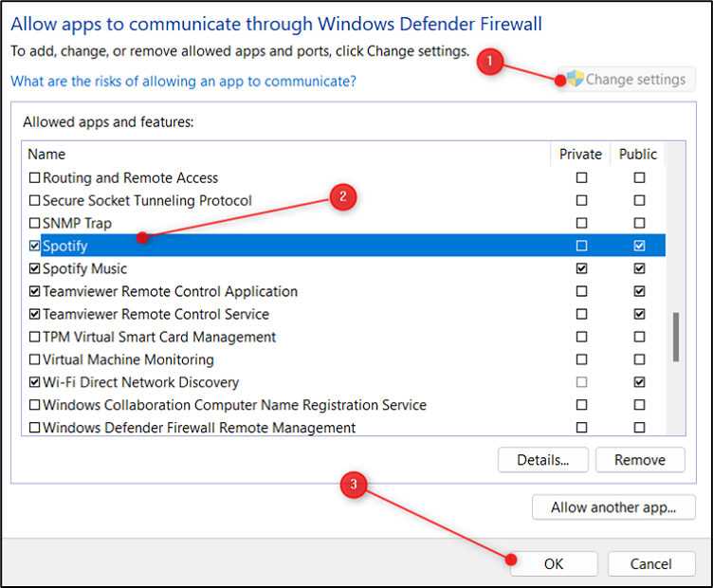Click the Public column header
Image resolution: width=713 pixels, height=588 pixels.
[x=637, y=155]
